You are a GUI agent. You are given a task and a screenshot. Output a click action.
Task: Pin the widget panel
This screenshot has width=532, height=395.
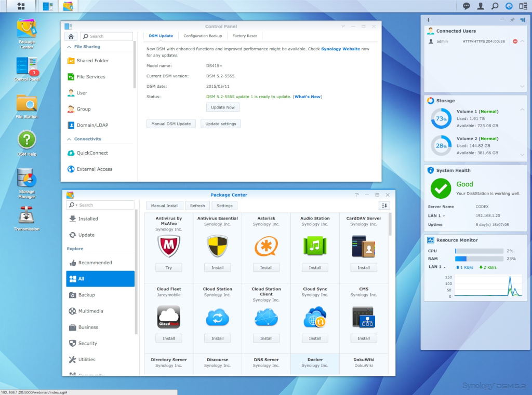[x=512, y=20]
